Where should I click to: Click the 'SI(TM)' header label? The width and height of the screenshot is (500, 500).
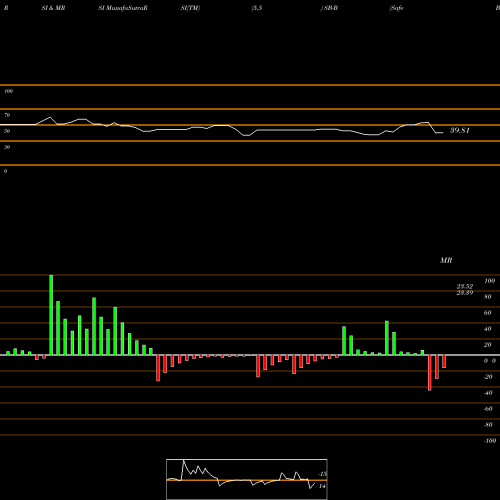pos(190,8)
